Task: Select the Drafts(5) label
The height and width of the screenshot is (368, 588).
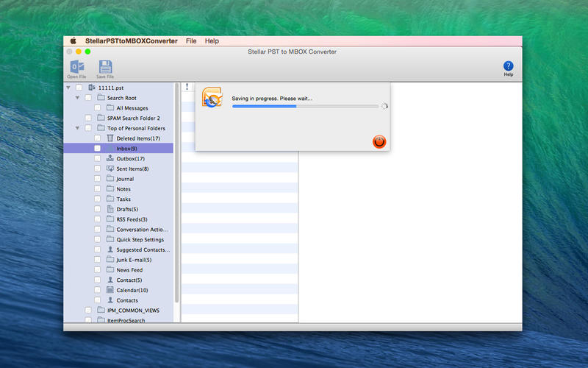Action: pos(127,209)
